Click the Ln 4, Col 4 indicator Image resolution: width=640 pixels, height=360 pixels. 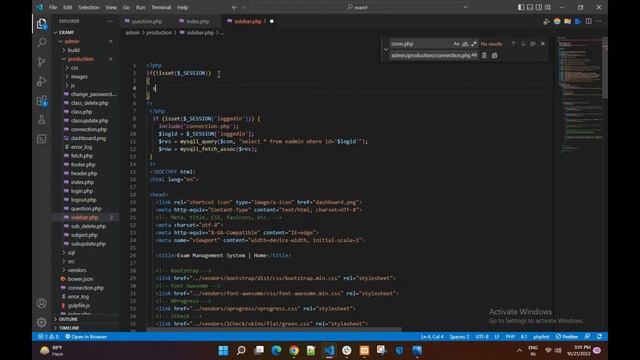click(x=432, y=337)
